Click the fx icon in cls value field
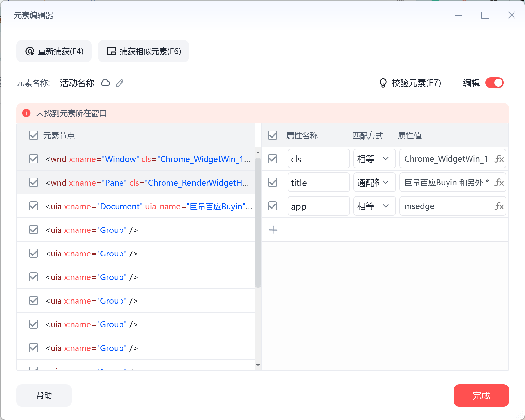This screenshot has height=420, width=525. pos(499,159)
